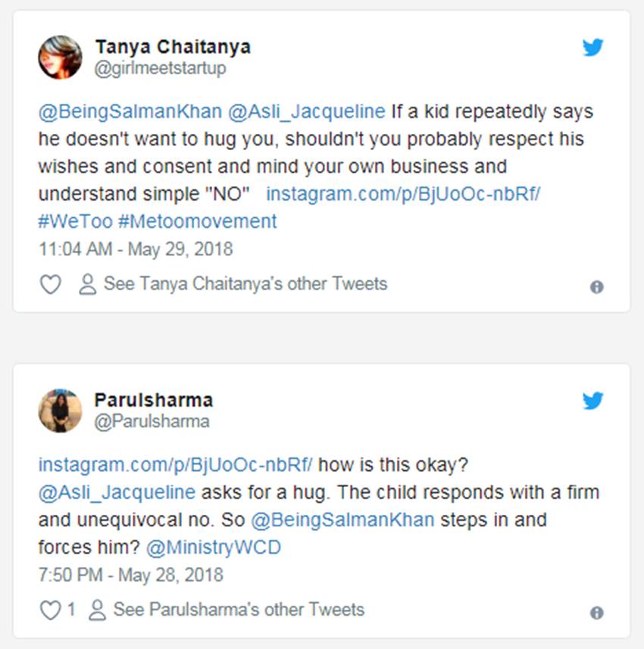Open Tanya Chaitanya's profile avatar
Viewport: 644px width, 649px height.
(x=60, y=57)
